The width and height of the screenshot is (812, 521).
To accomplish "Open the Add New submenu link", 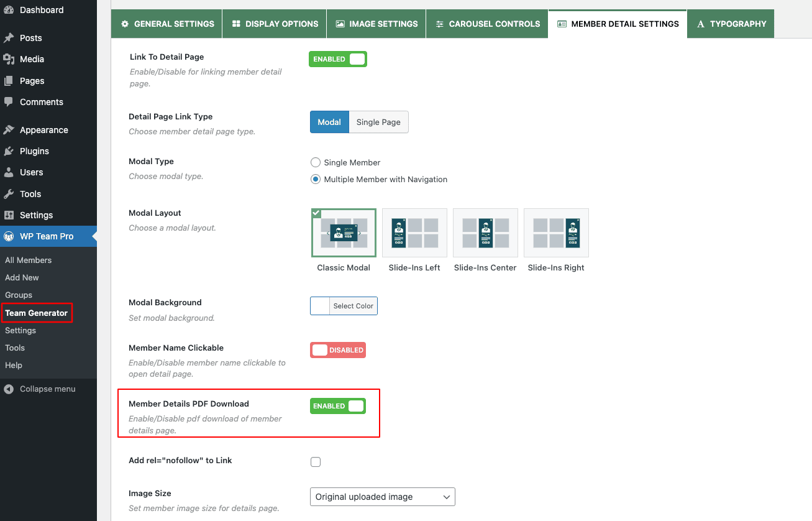I will tap(22, 277).
